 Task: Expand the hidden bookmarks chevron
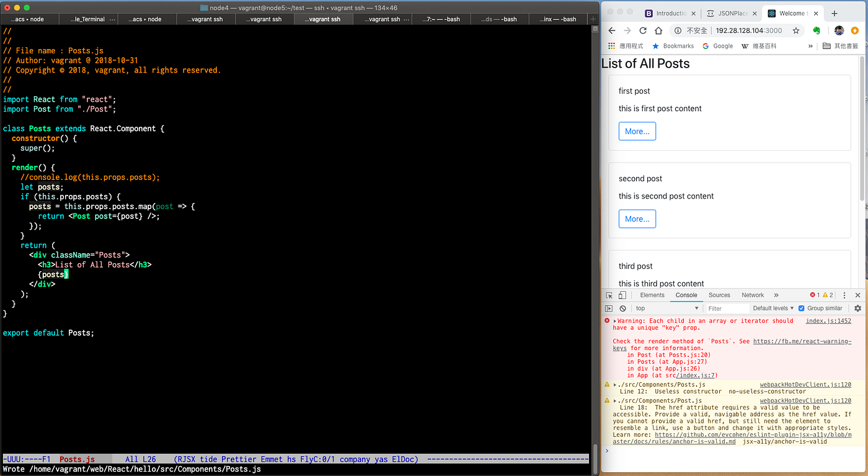pyautogui.click(x=811, y=46)
